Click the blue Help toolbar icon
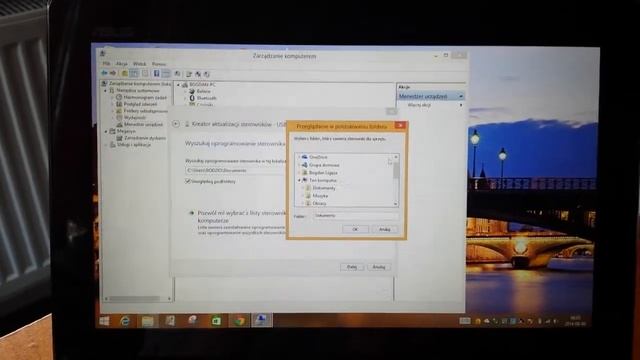The width and height of the screenshot is (640, 360). [156, 73]
